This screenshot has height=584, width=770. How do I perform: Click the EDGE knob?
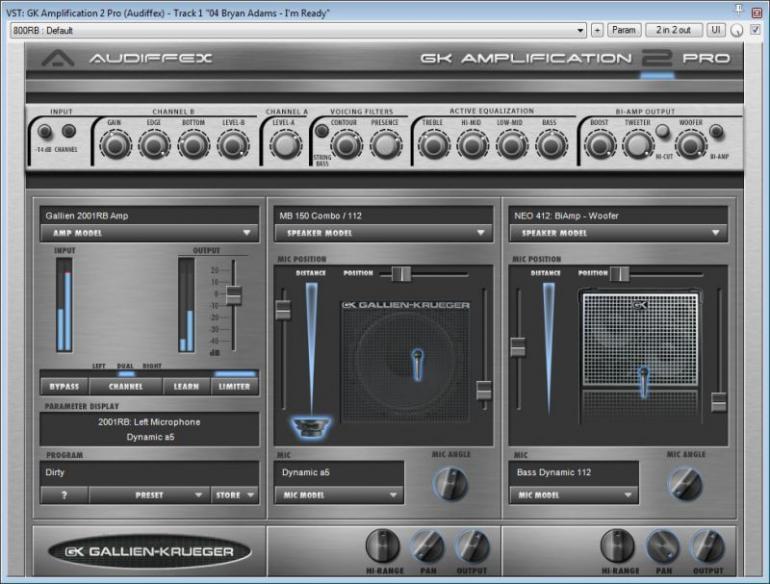point(154,145)
